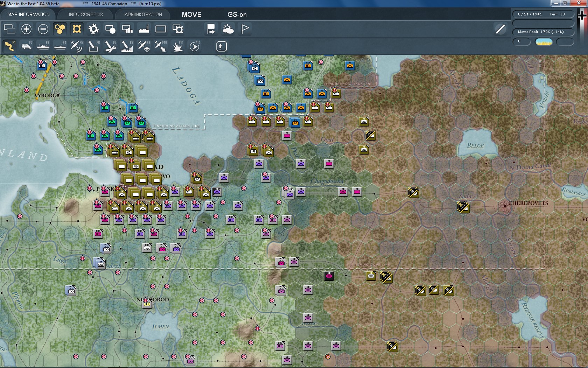Select F11 explosion mode icon

pyautogui.click(x=177, y=46)
